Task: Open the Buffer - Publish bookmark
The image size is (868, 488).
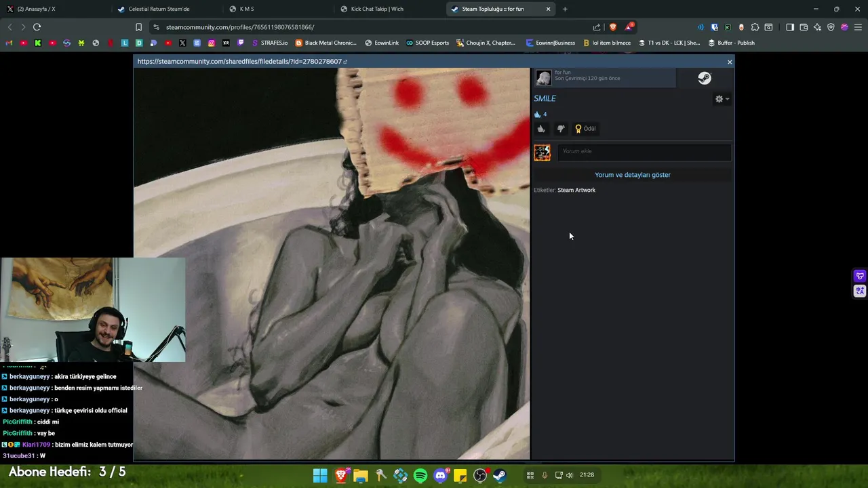Action: [731, 43]
